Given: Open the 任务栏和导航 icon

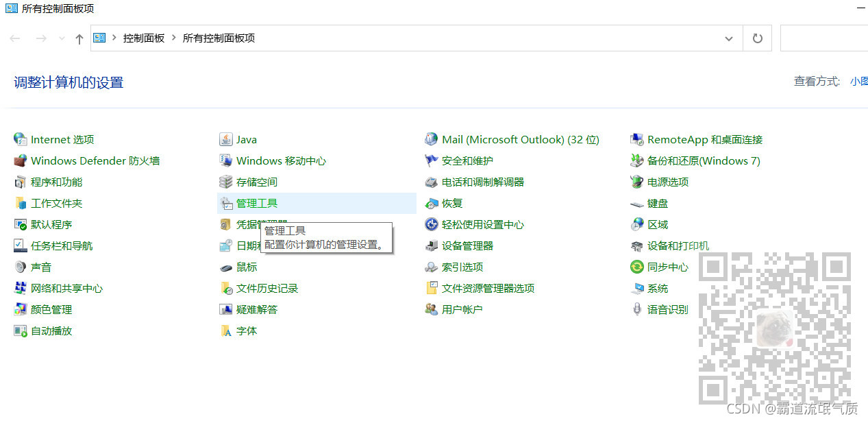Looking at the screenshot, I should (20, 245).
